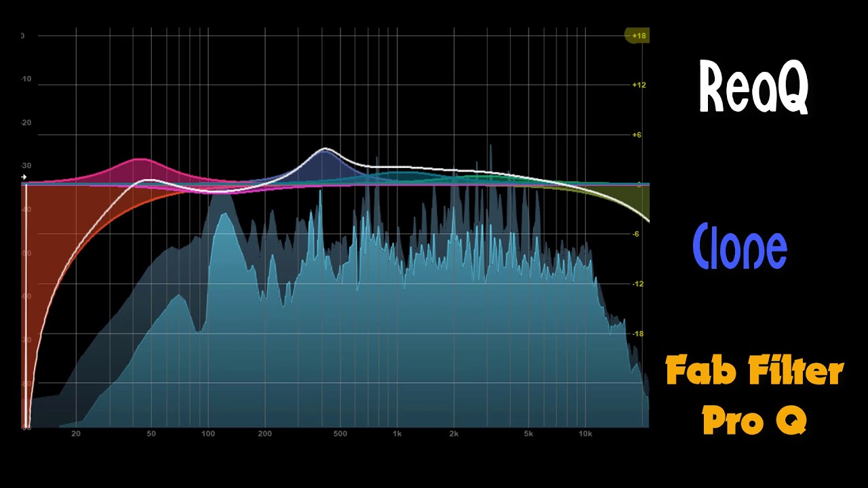Click the 200 Hz frequency label
868x488 pixels.
pos(265,434)
